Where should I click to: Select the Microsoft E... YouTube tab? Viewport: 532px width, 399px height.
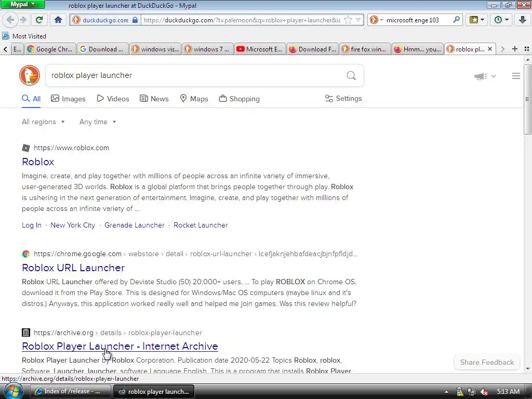(260, 49)
